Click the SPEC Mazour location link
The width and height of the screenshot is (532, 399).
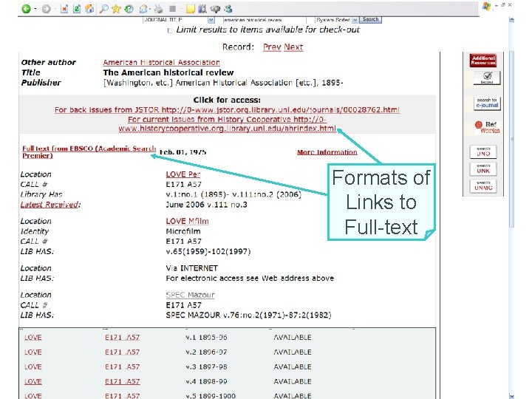(x=191, y=295)
